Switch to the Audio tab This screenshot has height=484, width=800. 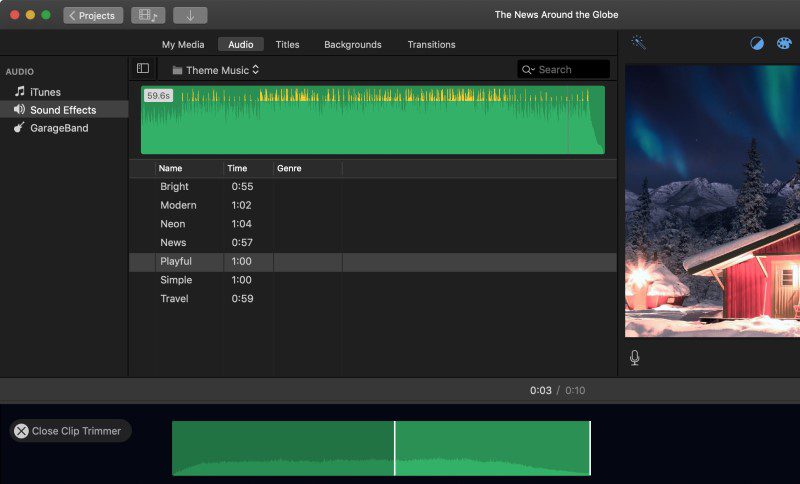[x=241, y=44]
